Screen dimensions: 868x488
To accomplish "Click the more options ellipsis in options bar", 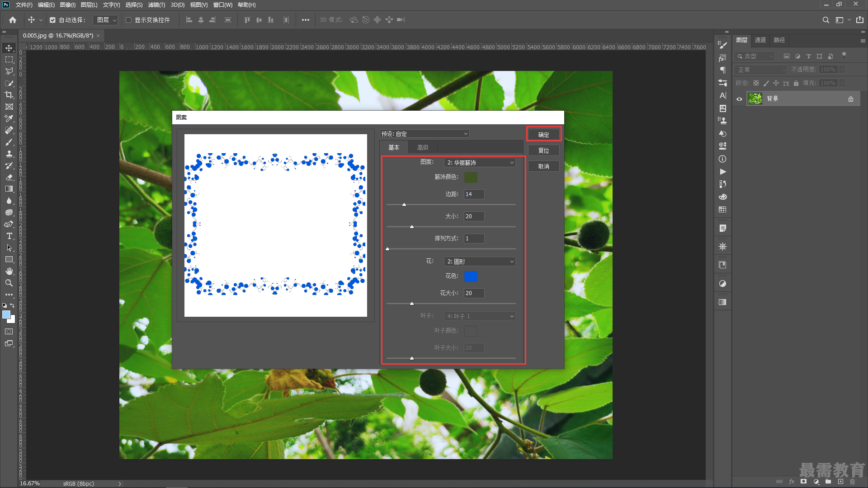I will [x=306, y=20].
